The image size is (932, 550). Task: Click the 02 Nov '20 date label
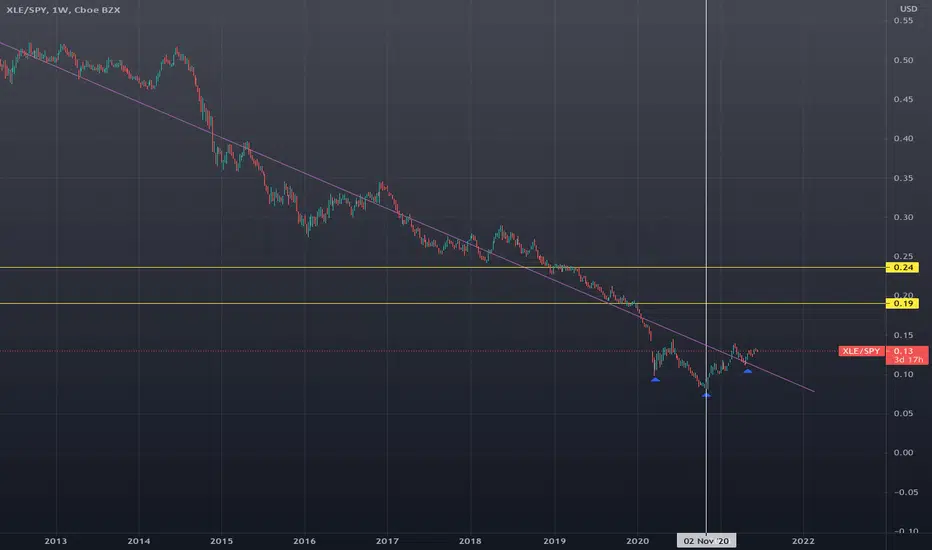coord(706,540)
